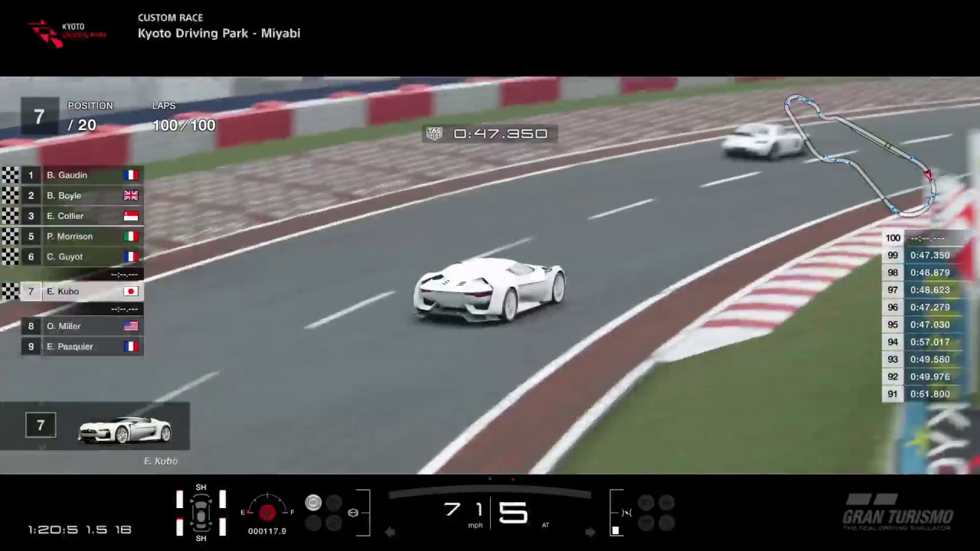Click the France flag beside C. Guyot
The image size is (980, 551).
click(131, 256)
